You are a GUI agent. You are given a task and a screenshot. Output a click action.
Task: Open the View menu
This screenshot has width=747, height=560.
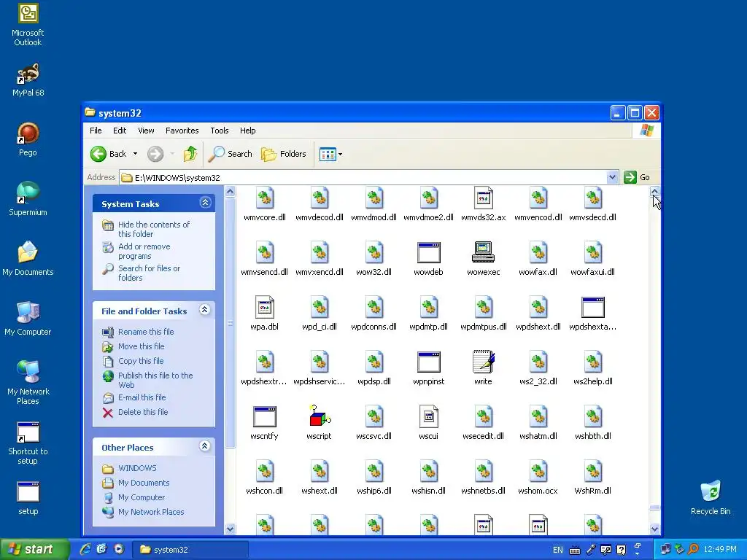(x=146, y=131)
